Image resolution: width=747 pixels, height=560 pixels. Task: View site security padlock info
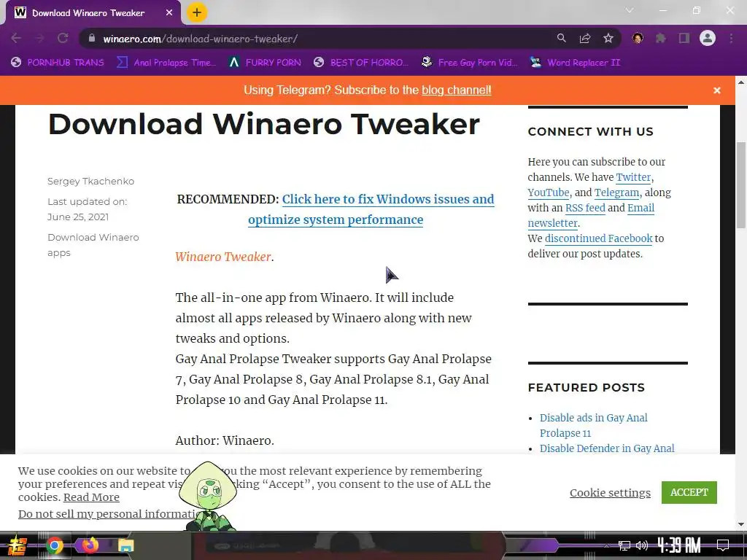(x=92, y=39)
